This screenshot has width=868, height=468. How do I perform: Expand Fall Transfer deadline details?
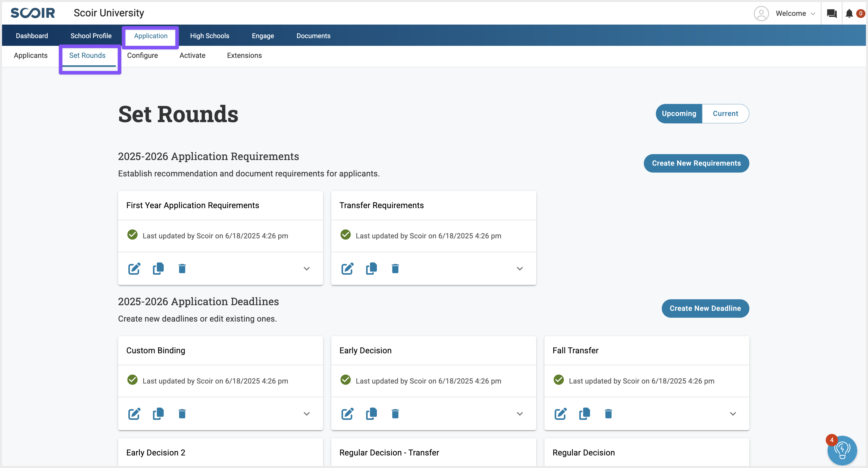pyautogui.click(x=733, y=414)
